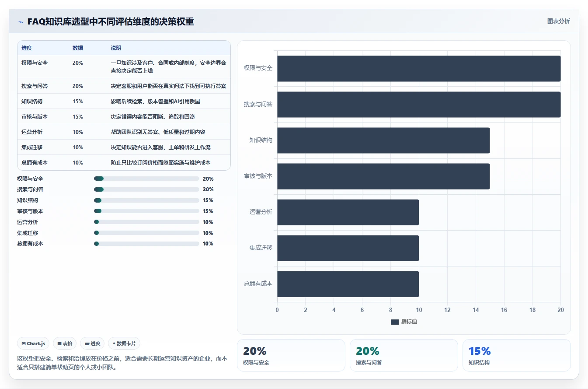Viewport: 588px width, 389px height.
Task: Click 运营分析 cell in the table
Action: coord(32,132)
